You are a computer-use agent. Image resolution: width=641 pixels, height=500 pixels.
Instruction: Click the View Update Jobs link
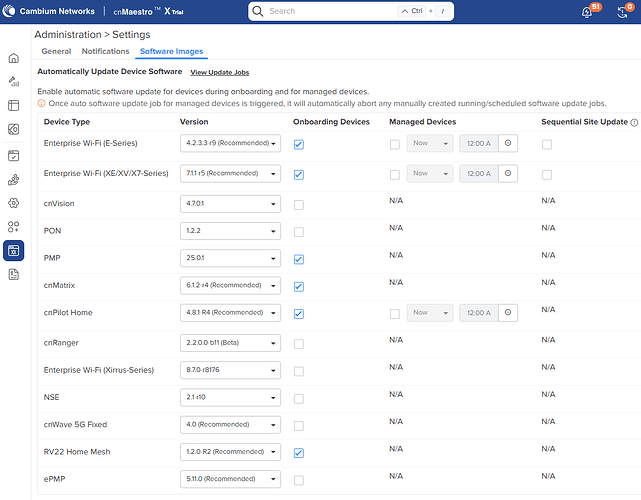pos(220,72)
